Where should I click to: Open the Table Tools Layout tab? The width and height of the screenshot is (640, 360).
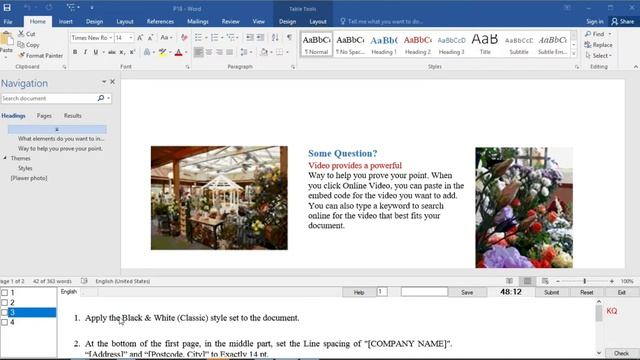coord(318,22)
